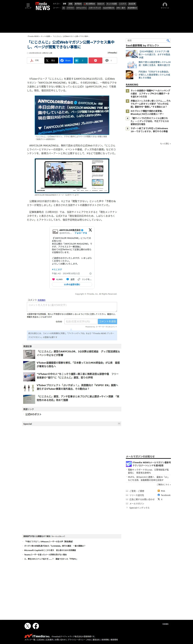Click the X logo in embedded tweet
193x644 pixels.
[x=90, y=230]
